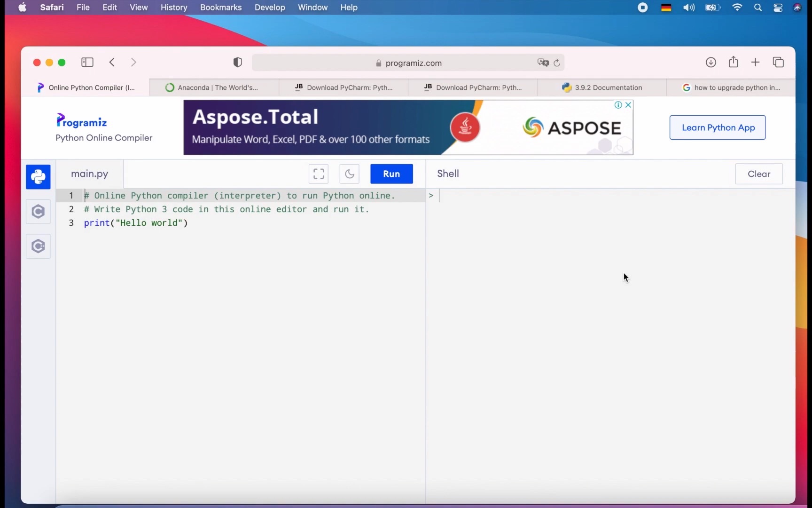Viewport: 812px width, 508px height.
Task: Select the Python language icon in sidebar
Action: point(38,177)
